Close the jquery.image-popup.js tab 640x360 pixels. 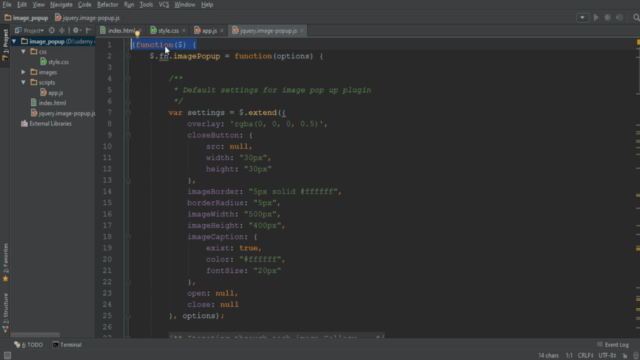click(x=302, y=31)
